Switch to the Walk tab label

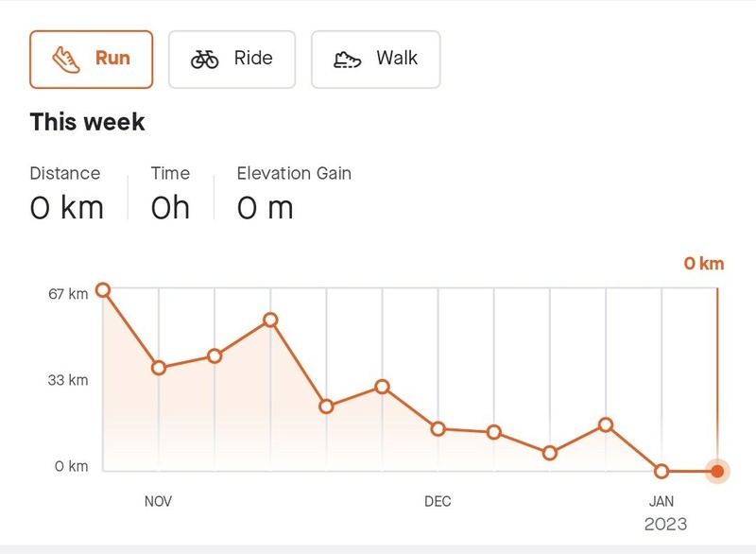397,59
